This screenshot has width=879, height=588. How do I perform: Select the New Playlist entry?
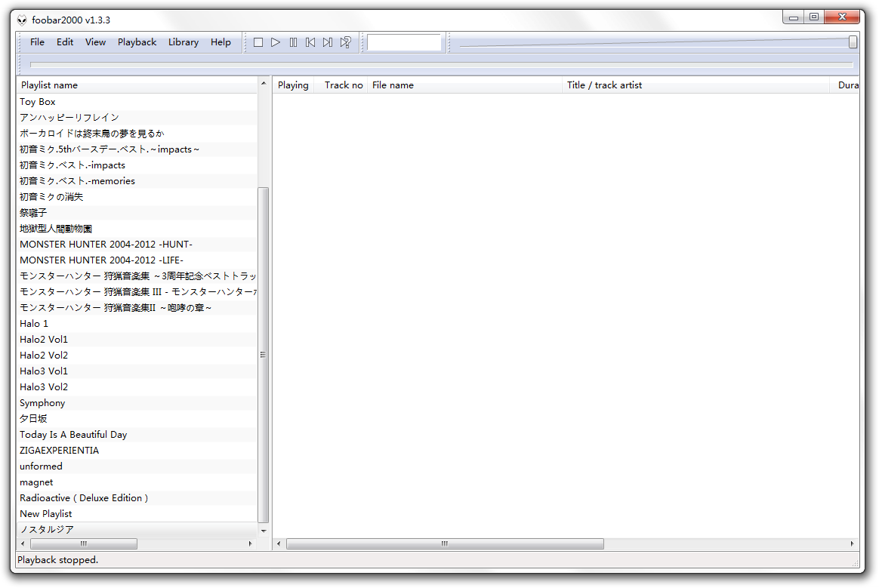[137, 513]
